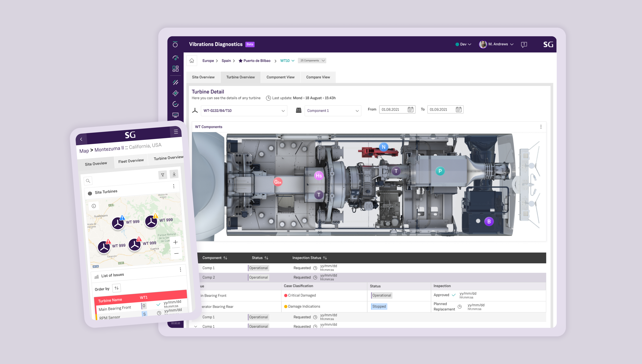Viewport: 642px width, 364px height.
Task: Open the From date calendar picker
Action: (x=410, y=109)
